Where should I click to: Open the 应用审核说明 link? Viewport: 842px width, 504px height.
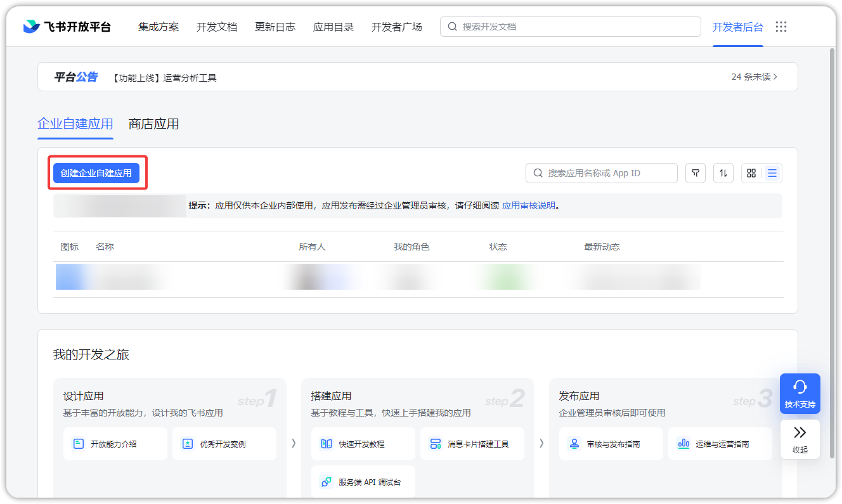529,205
